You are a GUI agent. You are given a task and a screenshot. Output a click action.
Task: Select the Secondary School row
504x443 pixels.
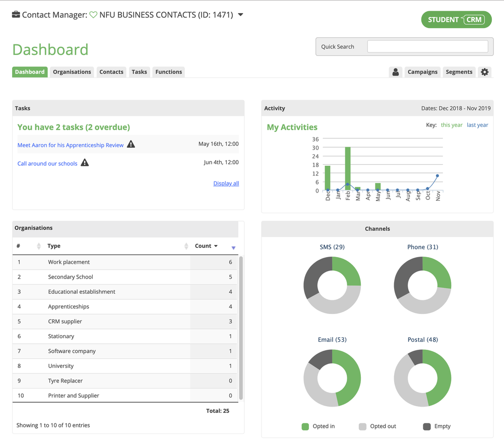click(124, 277)
